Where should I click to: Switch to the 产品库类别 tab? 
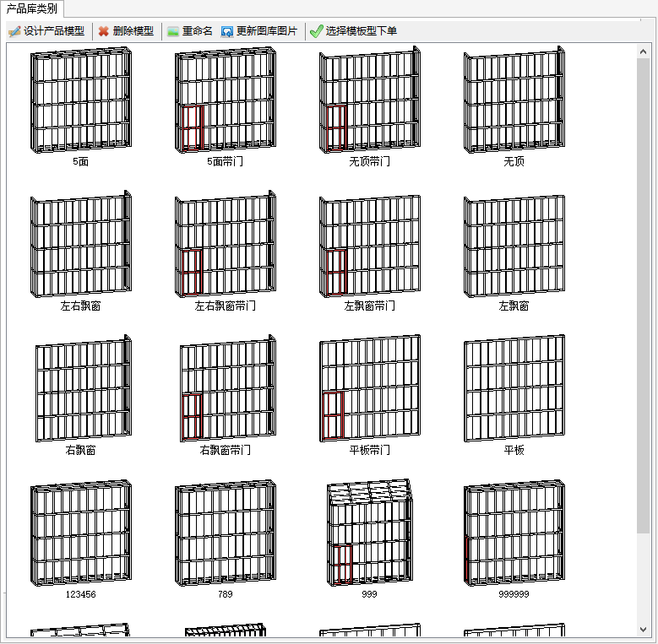tap(31, 8)
